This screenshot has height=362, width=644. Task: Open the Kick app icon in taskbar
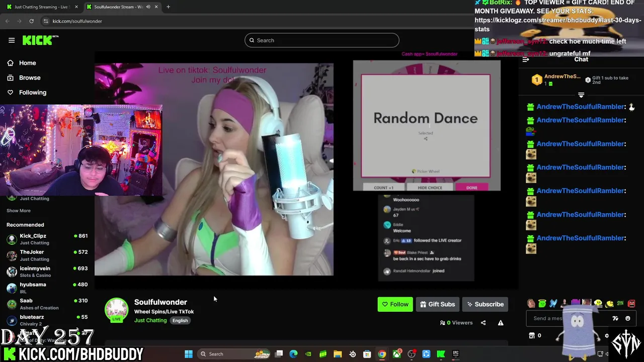441,354
